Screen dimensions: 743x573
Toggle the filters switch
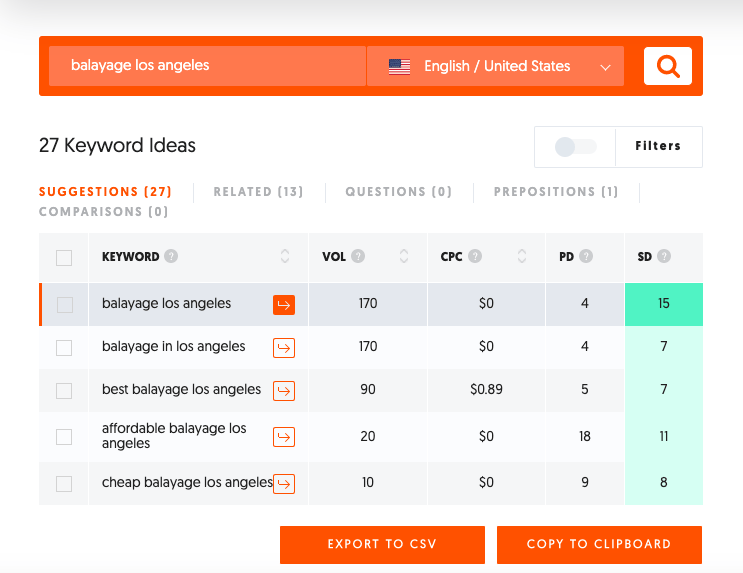[575, 147]
